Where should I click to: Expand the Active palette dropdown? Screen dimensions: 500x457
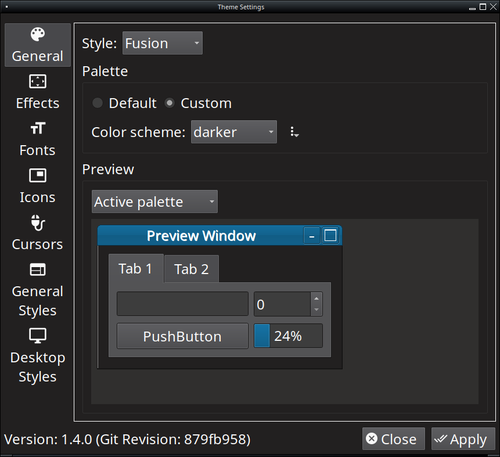[x=155, y=202]
